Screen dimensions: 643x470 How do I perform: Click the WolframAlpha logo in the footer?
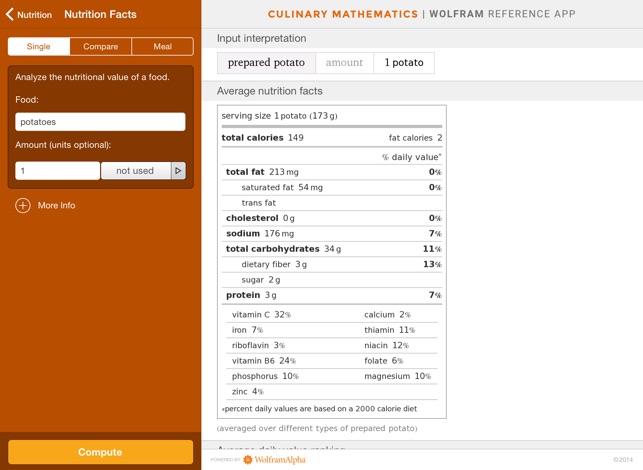point(275,460)
